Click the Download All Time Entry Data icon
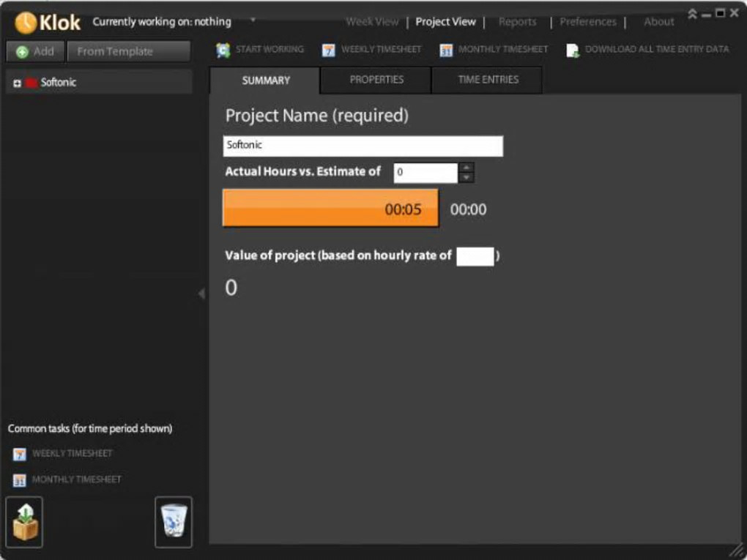 573,51
